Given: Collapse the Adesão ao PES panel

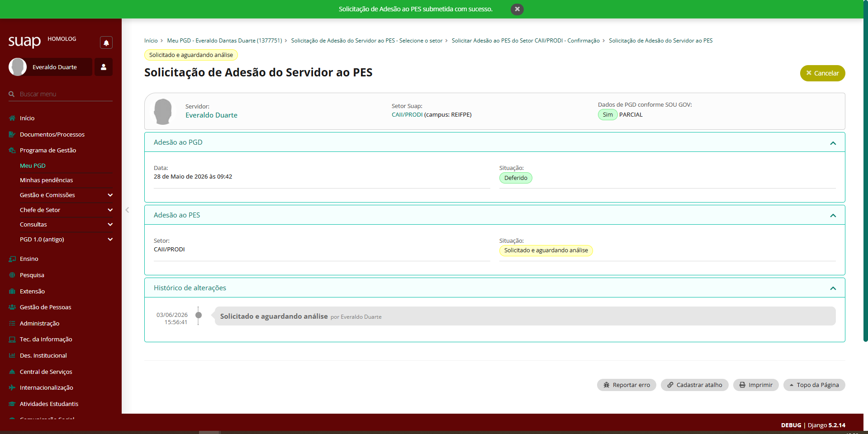Looking at the screenshot, I should coord(833,215).
